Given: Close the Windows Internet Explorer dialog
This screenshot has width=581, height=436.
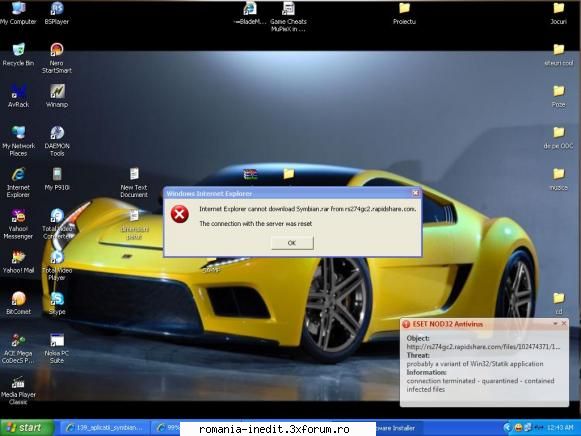Looking at the screenshot, I should point(415,193).
